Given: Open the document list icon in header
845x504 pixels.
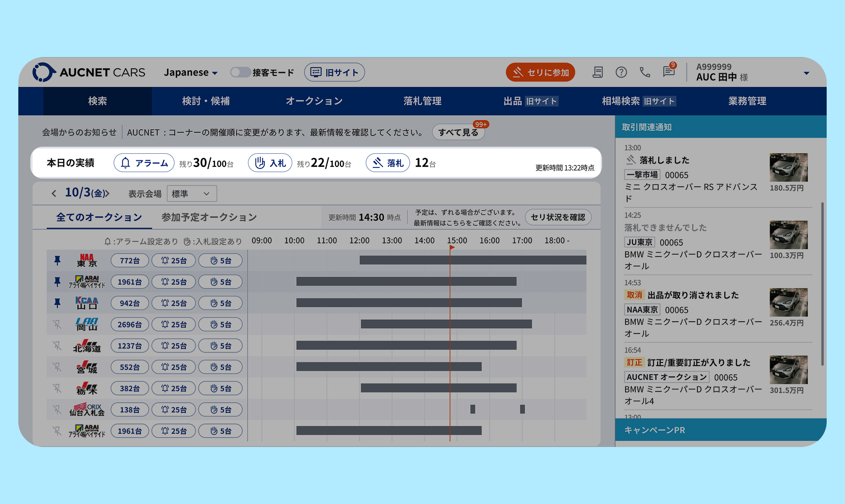Looking at the screenshot, I should pos(598,72).
